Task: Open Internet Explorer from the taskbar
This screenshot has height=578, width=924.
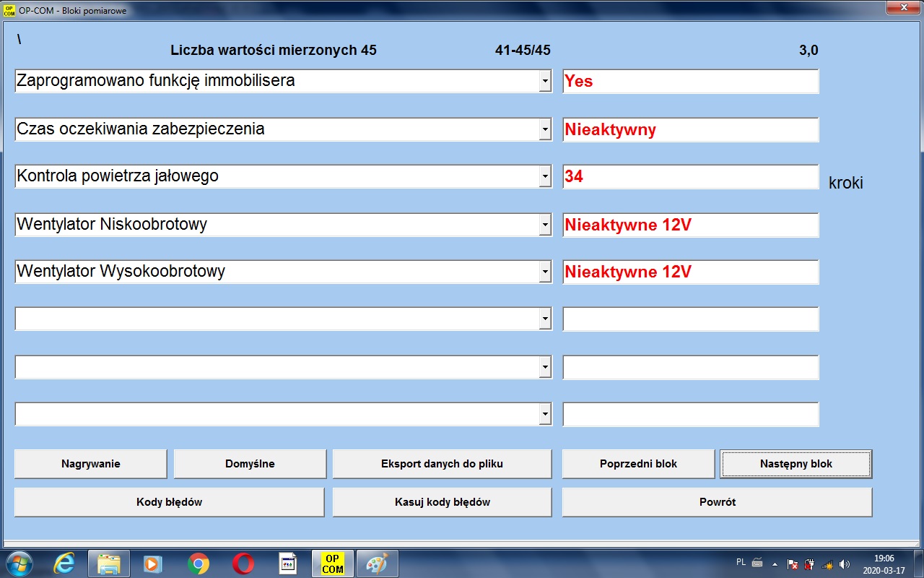Action: click(64, 564)
